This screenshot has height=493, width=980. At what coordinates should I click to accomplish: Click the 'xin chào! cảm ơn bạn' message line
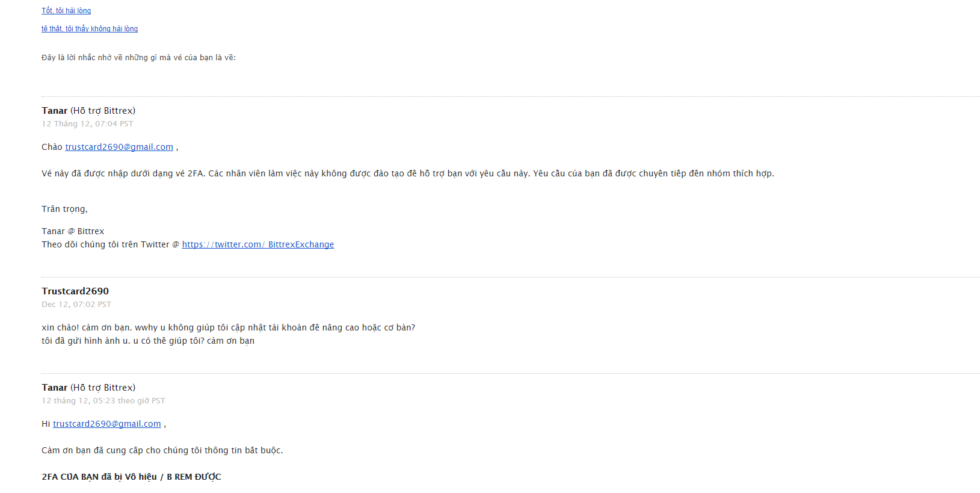[228, 327]
